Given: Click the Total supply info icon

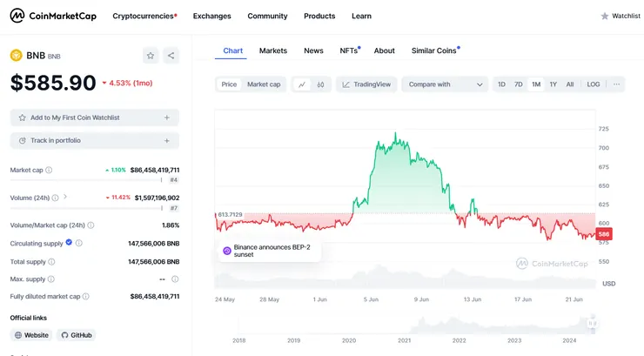Looking at the screenshot, I should point(51,261).
